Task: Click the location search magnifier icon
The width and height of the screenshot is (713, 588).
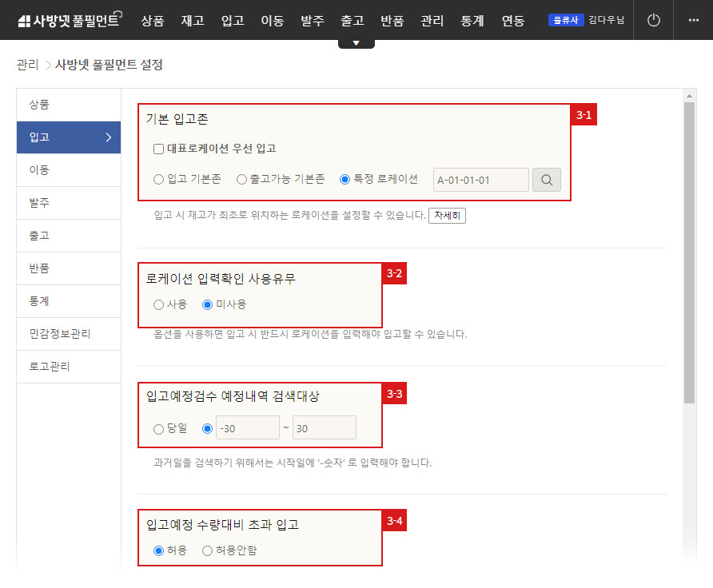Action: [547, 180]
